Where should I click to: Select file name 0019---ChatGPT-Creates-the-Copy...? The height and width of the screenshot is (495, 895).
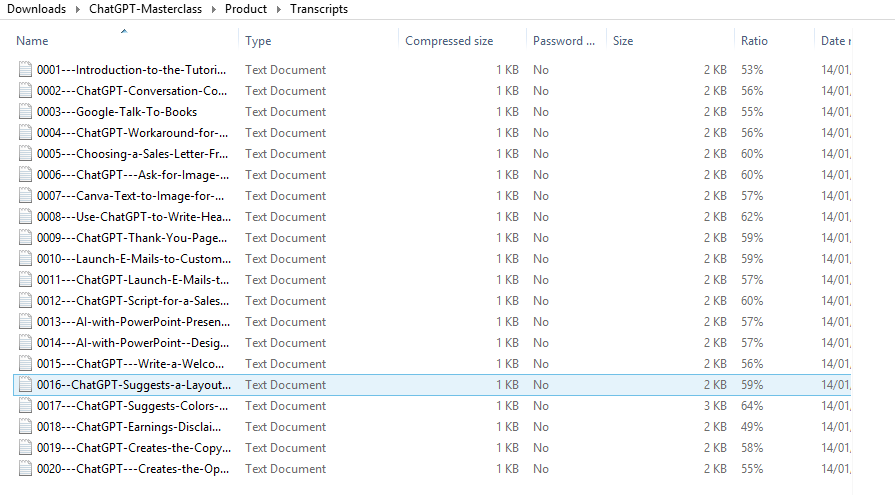(x=134, y=448)
